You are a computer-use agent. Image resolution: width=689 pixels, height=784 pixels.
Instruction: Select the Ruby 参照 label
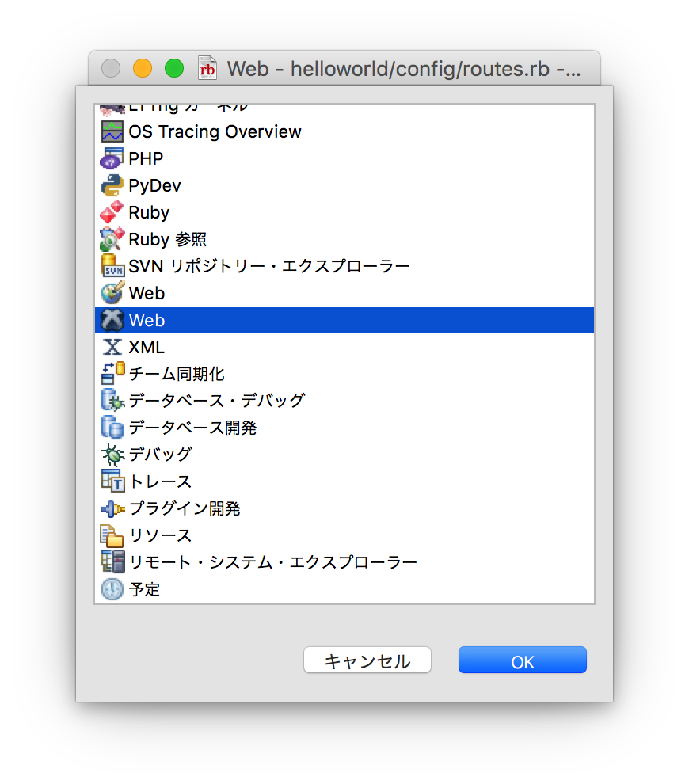168,239
